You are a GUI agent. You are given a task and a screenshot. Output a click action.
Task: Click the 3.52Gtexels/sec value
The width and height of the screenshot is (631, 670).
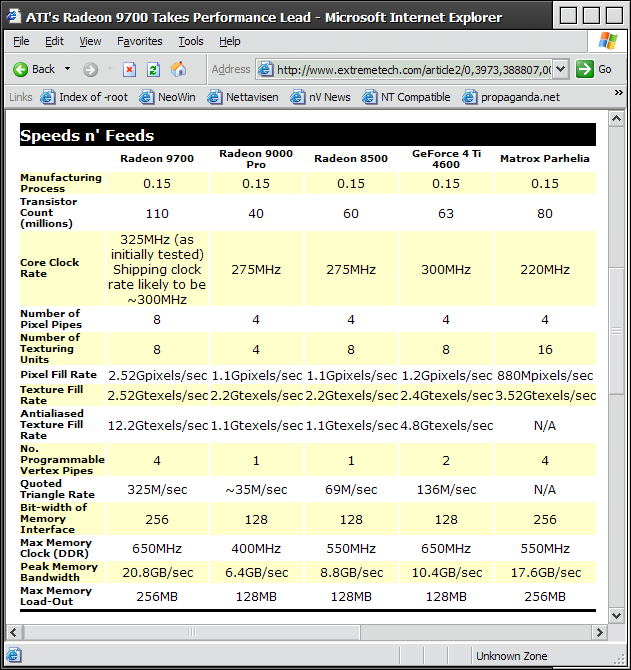pos(545,395)
